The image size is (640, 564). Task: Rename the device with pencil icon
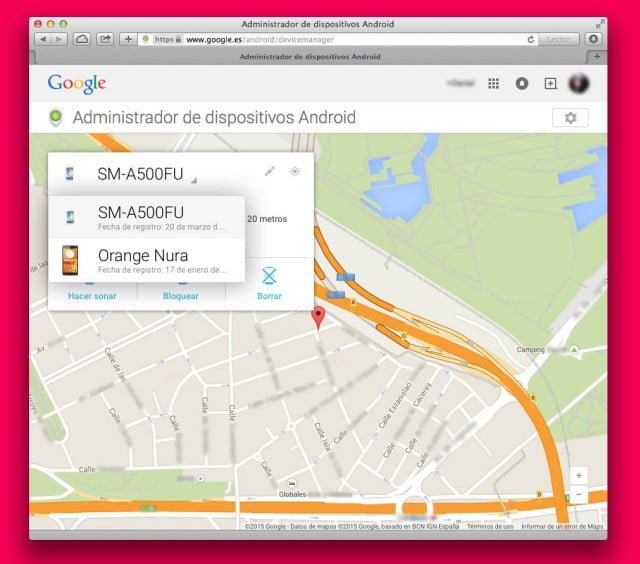[x=269, y=171]
